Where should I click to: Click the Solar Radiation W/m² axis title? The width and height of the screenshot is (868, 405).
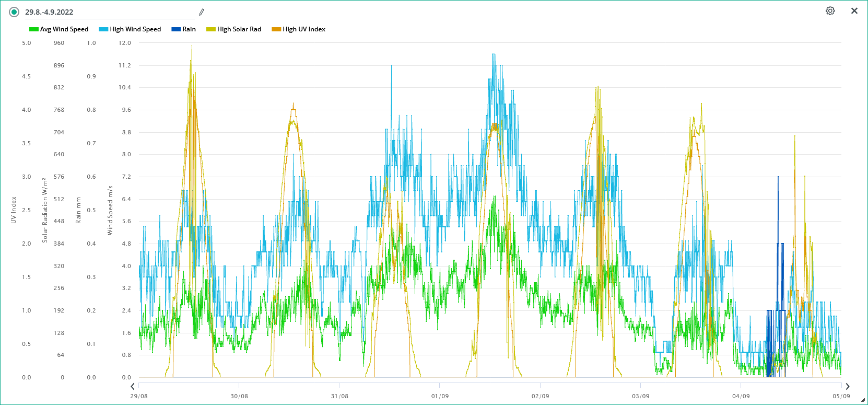(x=45, y=210)
